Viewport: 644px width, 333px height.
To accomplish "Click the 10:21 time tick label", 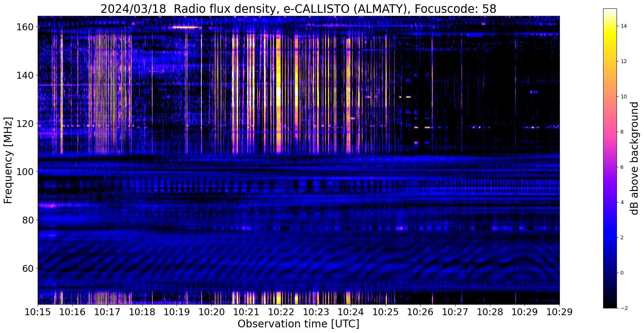I will [x=247, y=312].
